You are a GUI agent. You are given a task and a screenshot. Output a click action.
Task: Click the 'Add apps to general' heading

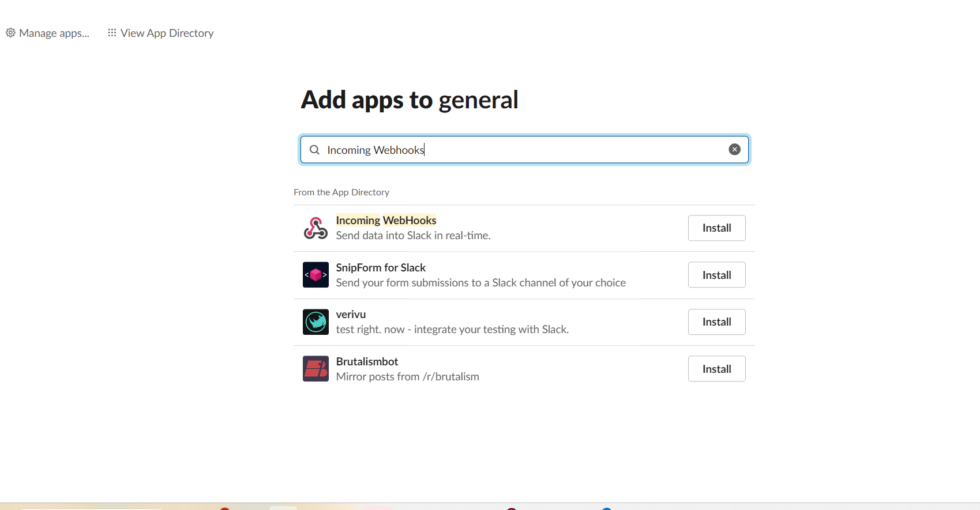pos(410,100)
